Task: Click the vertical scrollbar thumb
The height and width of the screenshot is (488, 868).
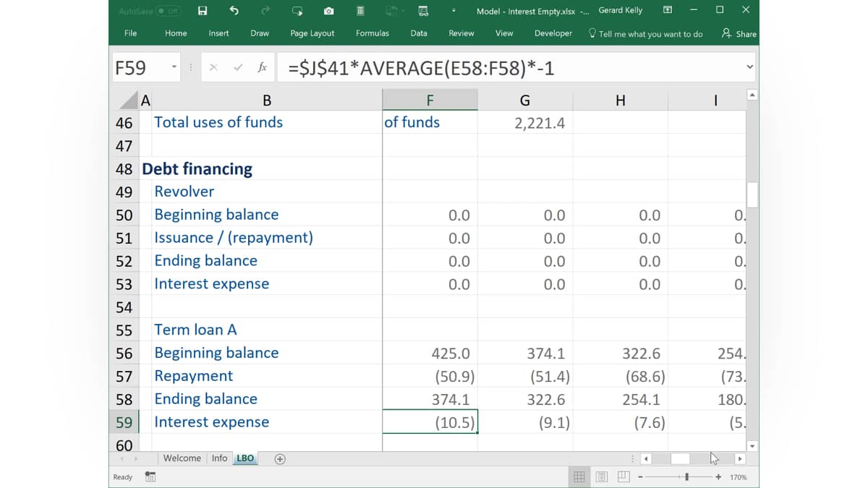Action: coord(752,194)
